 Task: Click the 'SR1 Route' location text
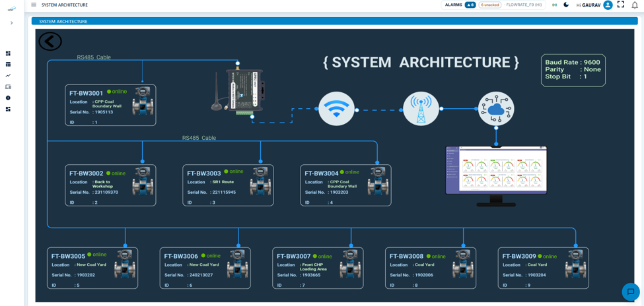coord(223,182)
